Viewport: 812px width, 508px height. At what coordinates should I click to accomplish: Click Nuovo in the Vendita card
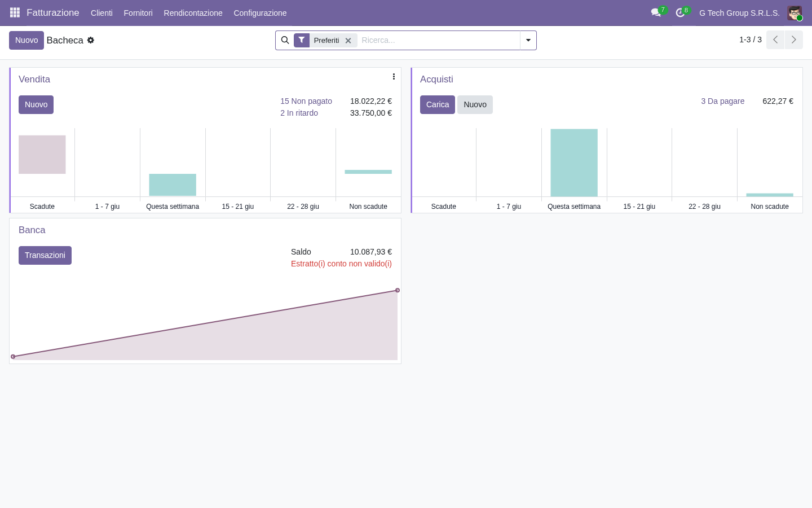click(36, 104)
